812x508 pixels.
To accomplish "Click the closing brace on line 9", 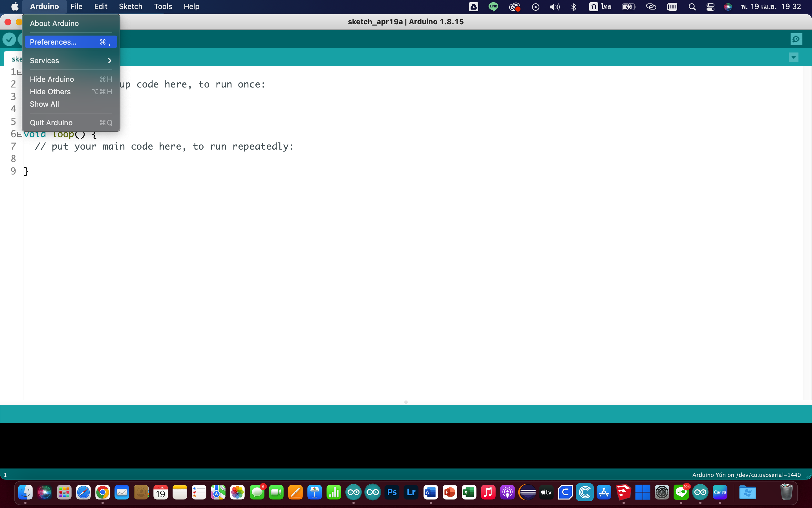I will [26, 171].
